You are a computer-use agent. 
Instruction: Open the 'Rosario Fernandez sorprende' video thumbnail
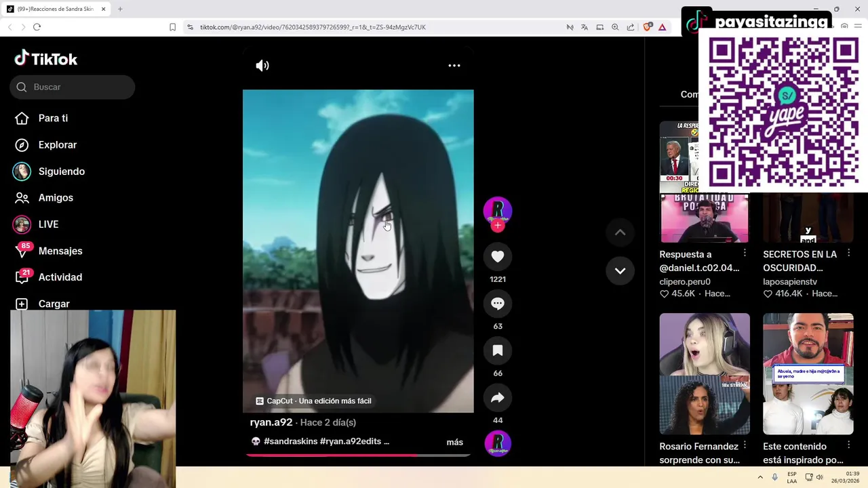tap(705, 373)
